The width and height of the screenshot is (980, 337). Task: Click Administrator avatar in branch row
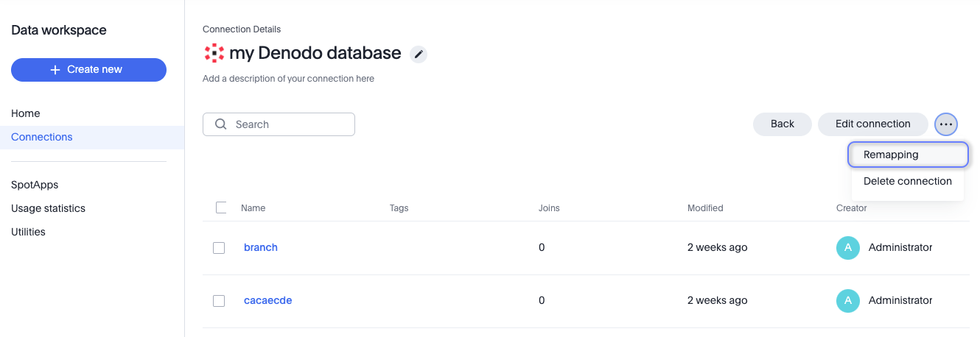tap(848, 247)
